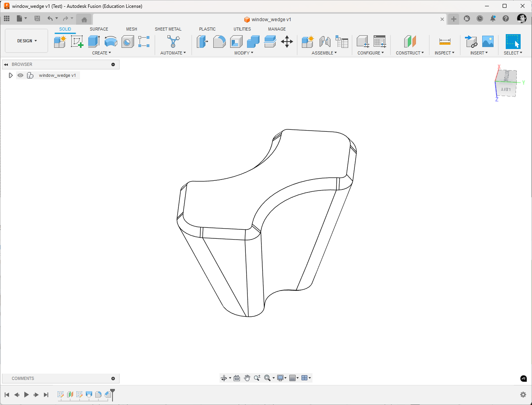Open the Inspect dropdown menu
The width and height of the screenshot is (532, 405).
coord(445,53)
